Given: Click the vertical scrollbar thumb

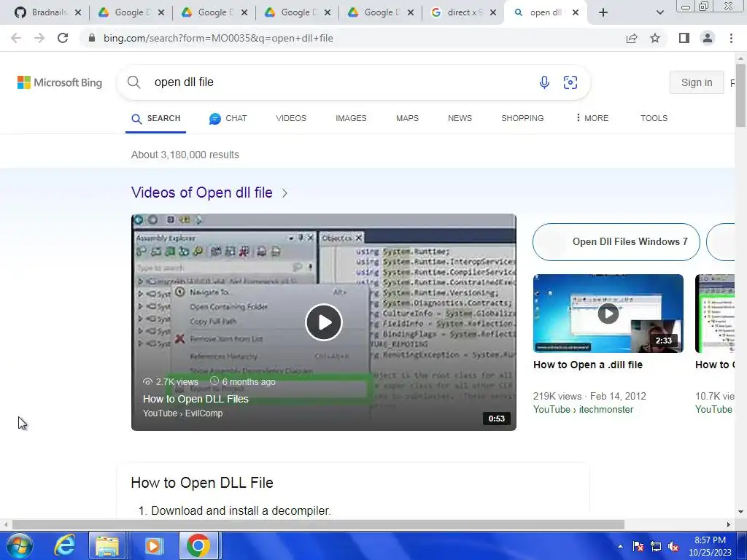Looking at the screenshot, I should [741, 96].
